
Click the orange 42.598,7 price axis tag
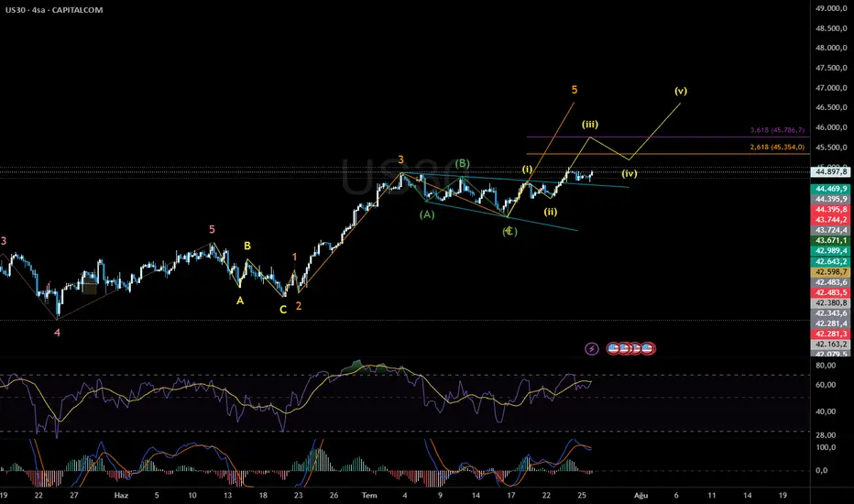830,271
